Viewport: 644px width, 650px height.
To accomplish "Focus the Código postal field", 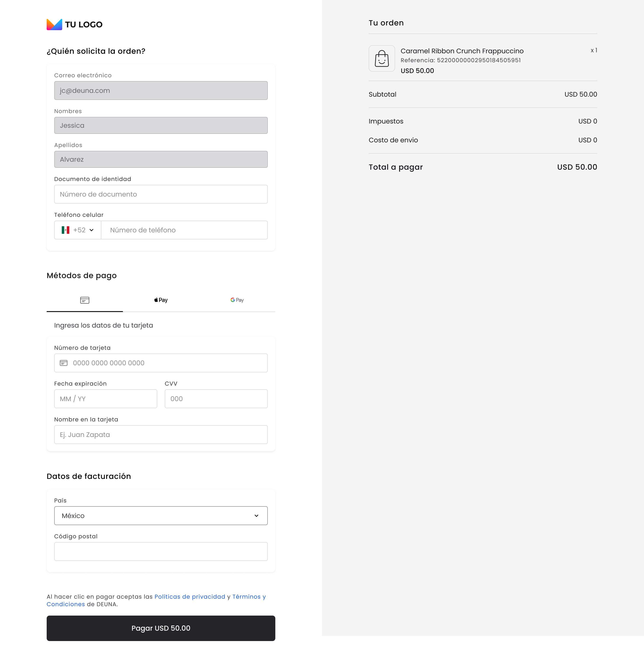I will 161,551.
